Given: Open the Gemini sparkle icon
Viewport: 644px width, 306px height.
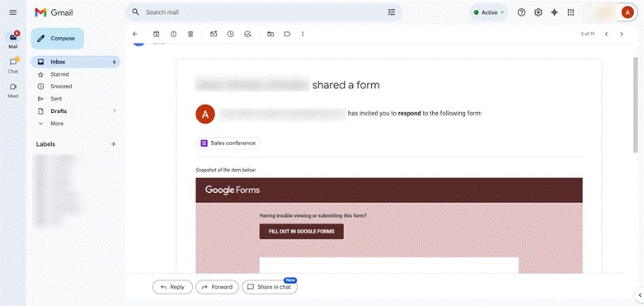Looking at the screenshot, I should (554, 12).
